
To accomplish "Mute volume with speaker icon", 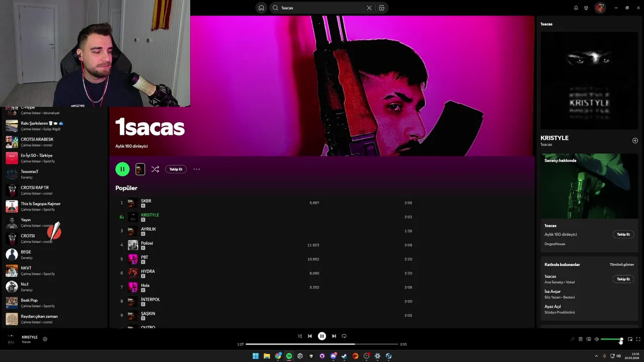I will (597, 339).
